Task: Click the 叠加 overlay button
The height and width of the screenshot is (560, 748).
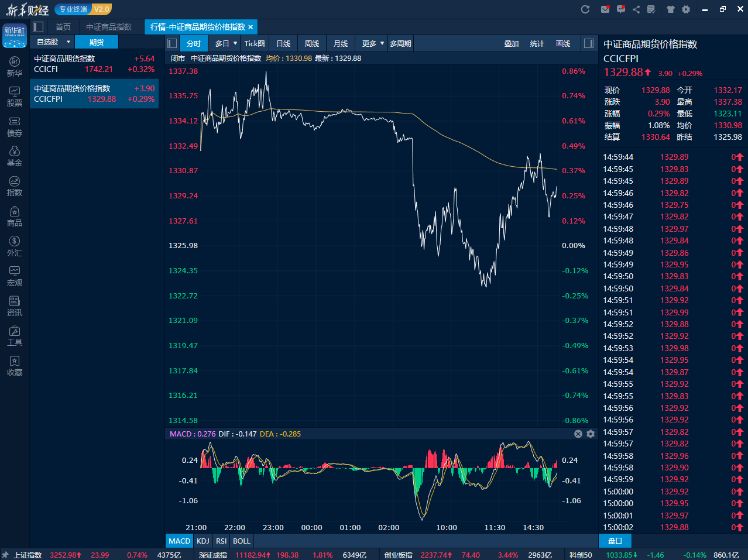Action: (x=512, y=43)
